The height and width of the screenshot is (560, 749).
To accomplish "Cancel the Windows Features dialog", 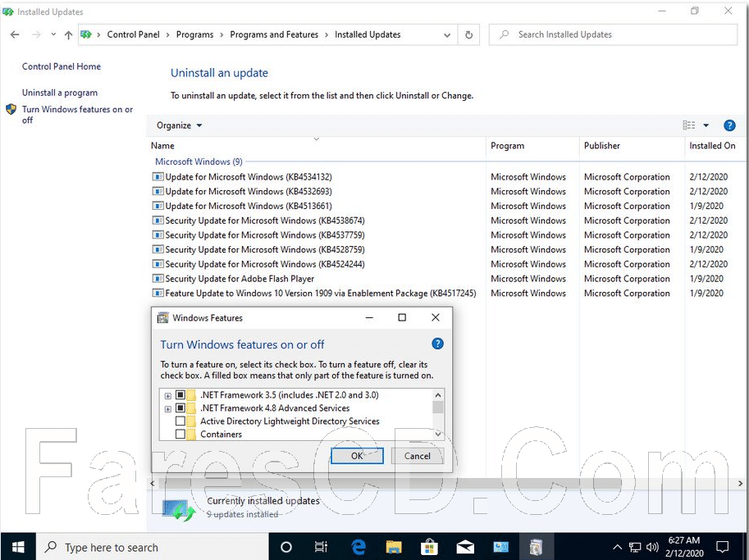I will coord(417,456).
